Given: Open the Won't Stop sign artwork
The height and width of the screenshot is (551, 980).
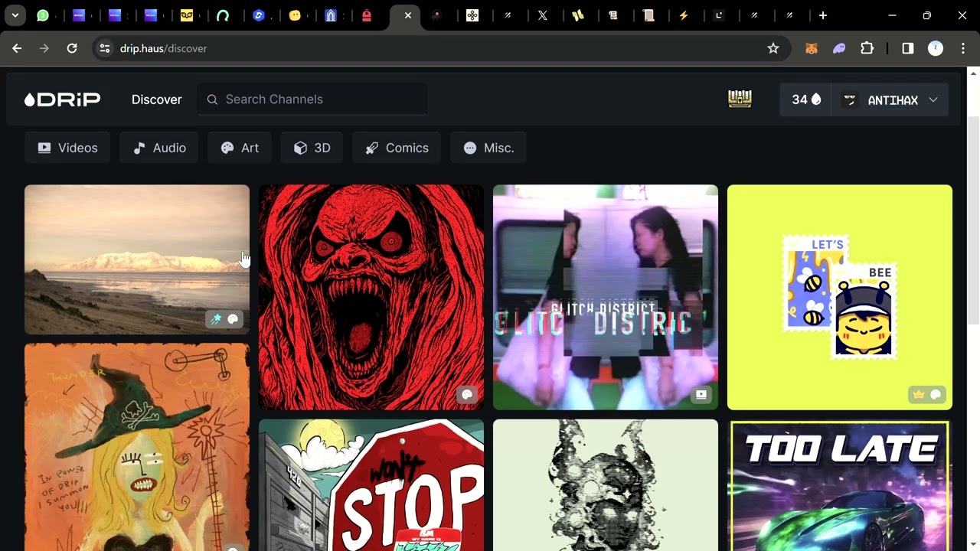Looking at the screenshot, I should tap(371, 485).
